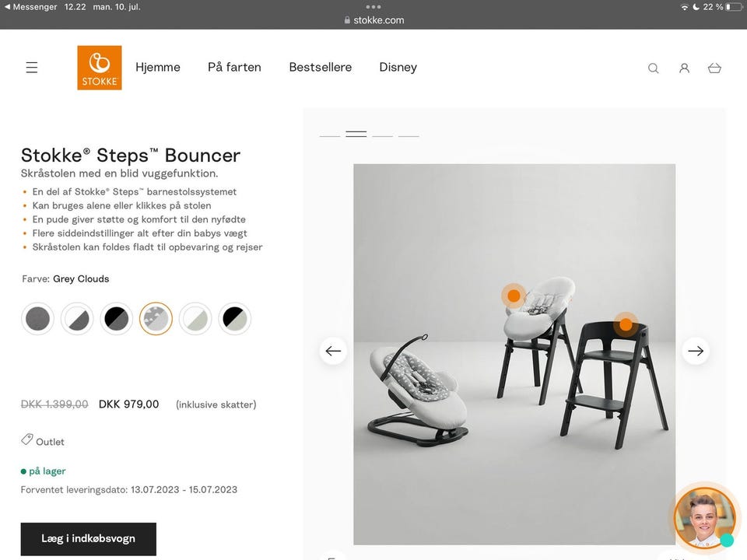
Task: Open the Hjemme menu
Action: tap(158, 67)
